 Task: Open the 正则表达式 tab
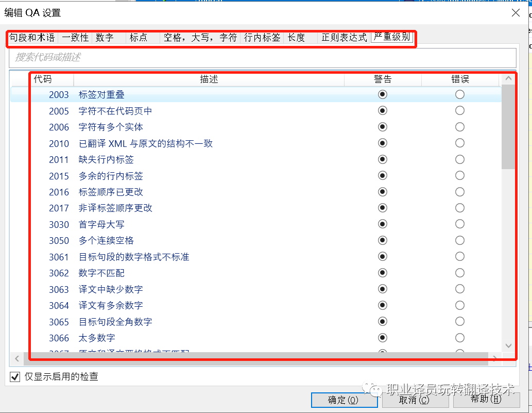tap(344, 37)
